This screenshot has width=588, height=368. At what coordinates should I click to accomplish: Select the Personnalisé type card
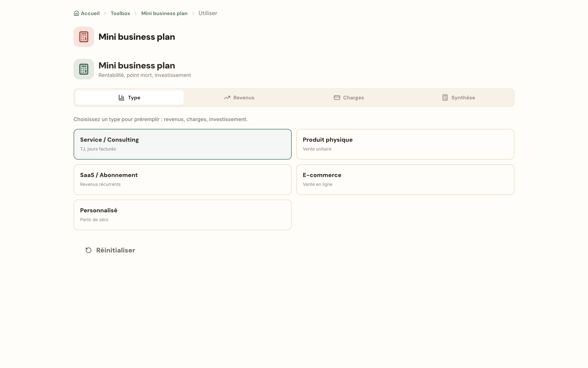[182, 215]
